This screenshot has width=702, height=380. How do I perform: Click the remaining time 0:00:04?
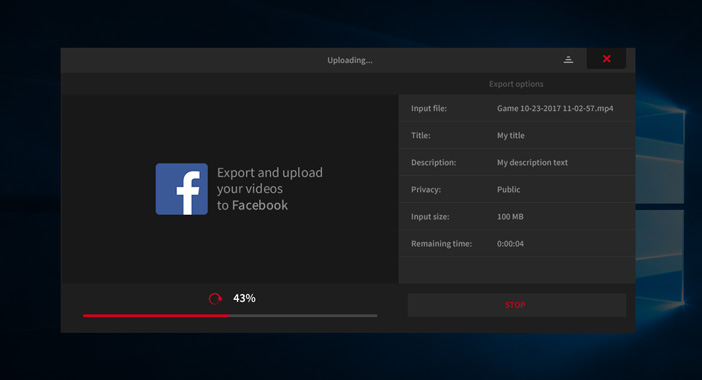click(510, 244)
